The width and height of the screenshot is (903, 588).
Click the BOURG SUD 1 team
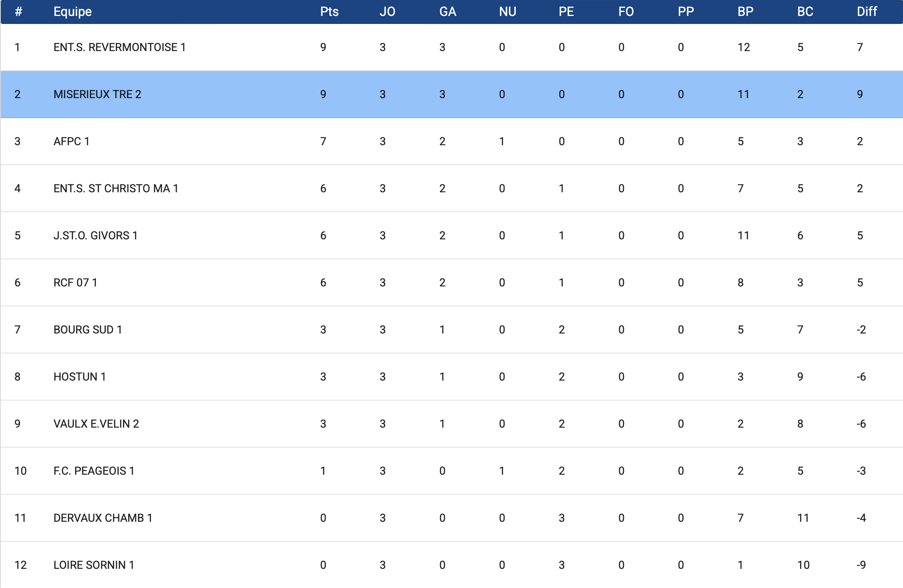pyautogui.click(x=88, y=330)
